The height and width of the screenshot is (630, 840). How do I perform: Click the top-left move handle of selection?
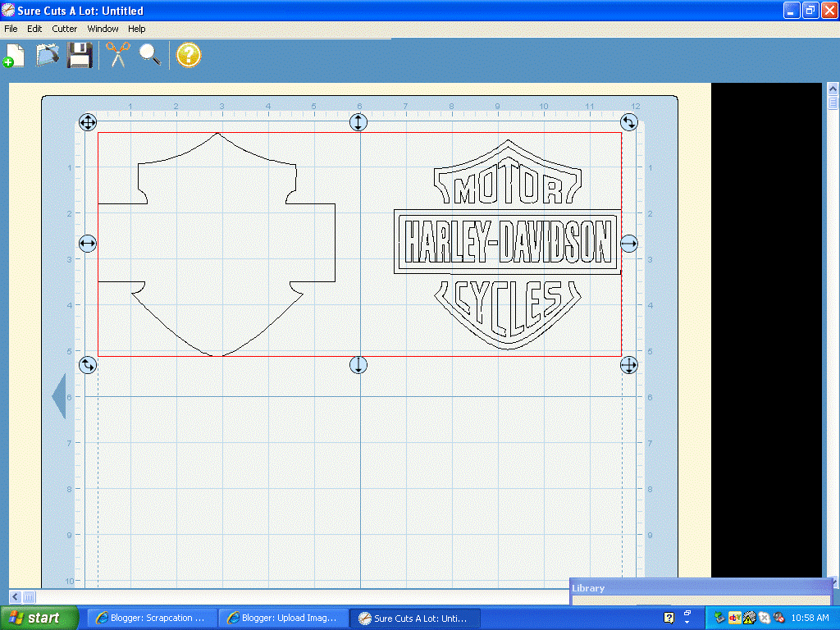click(x=88, y=122)
